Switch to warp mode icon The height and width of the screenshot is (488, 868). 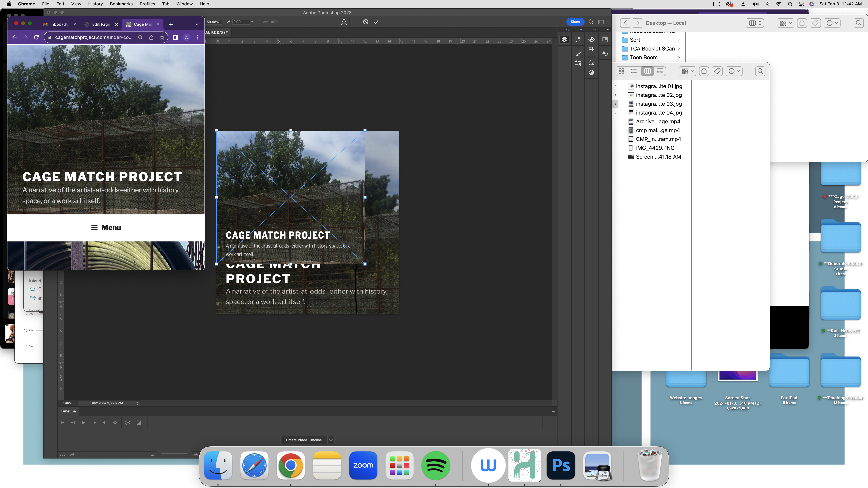[344, 22]
